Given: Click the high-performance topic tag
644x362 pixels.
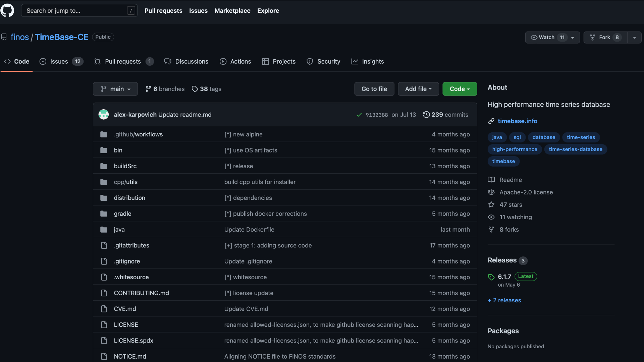Looking at the screenshot, I should (515, 149).
